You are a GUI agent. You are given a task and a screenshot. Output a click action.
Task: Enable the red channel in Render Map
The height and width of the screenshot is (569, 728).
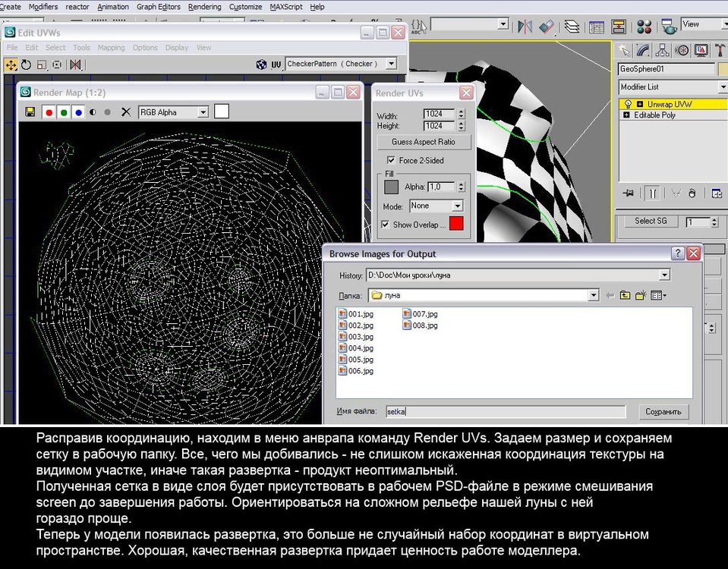tap(49, 112)
